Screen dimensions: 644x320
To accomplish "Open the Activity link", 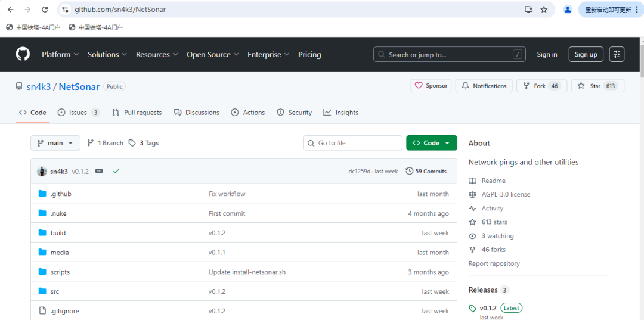I will click(486, 209).
